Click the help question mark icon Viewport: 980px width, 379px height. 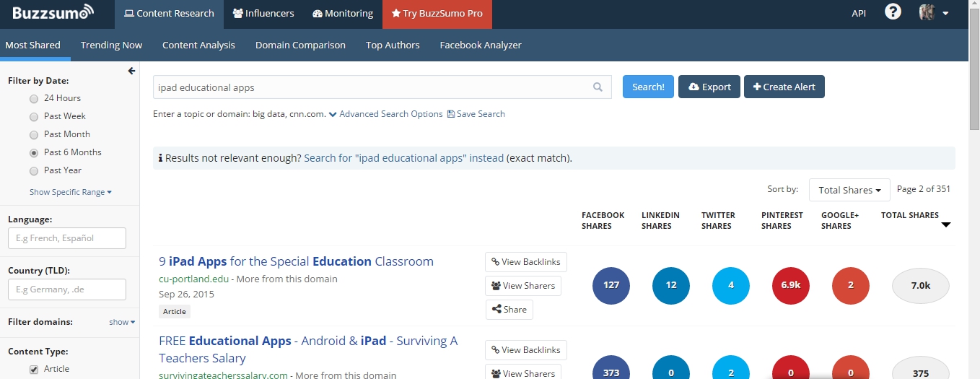pyautogui.click(x=893, y=12)
